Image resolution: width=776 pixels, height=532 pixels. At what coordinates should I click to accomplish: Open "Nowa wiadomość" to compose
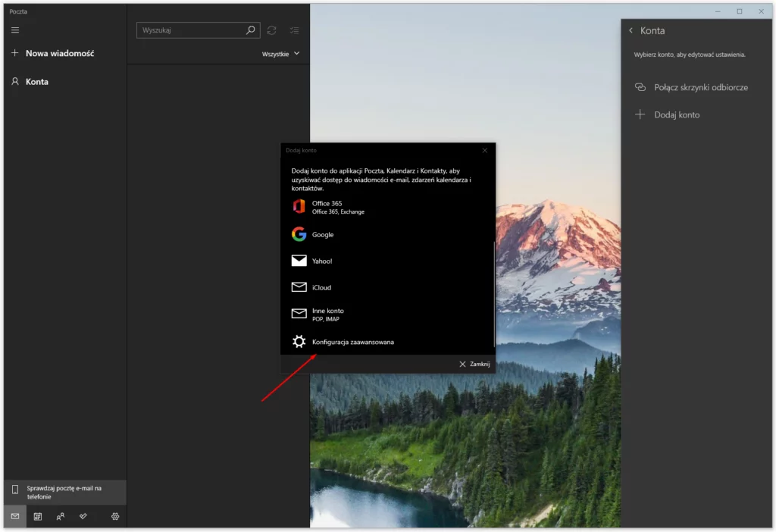tap(57, 53)
